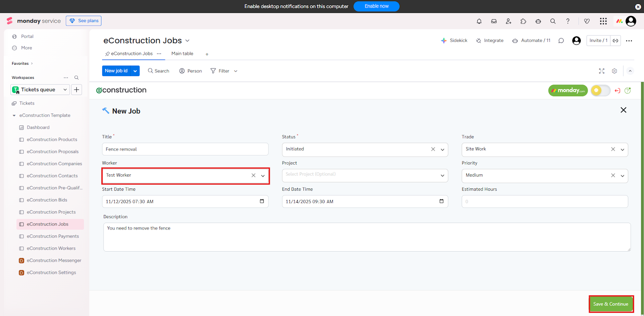Expand the Status dropdown showing Initiated
Screen dimensions: 644x316
[442, 149]
